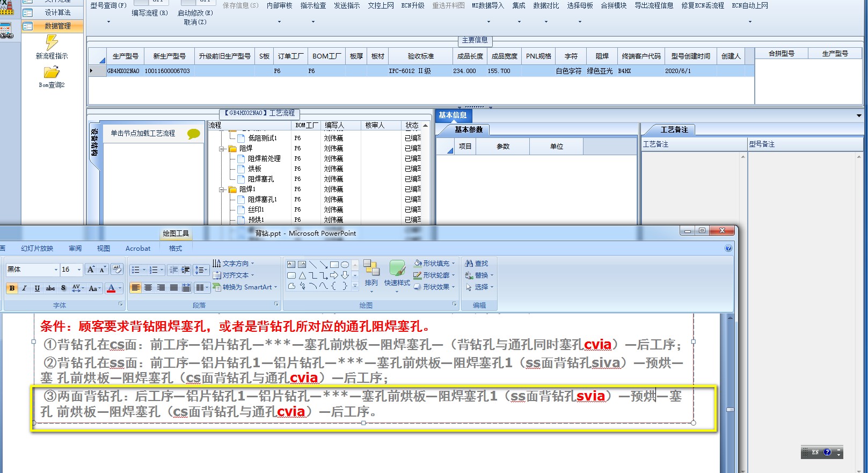Switch to 格式 ribbon tab

pyautogui.click(x=176, y=249)
